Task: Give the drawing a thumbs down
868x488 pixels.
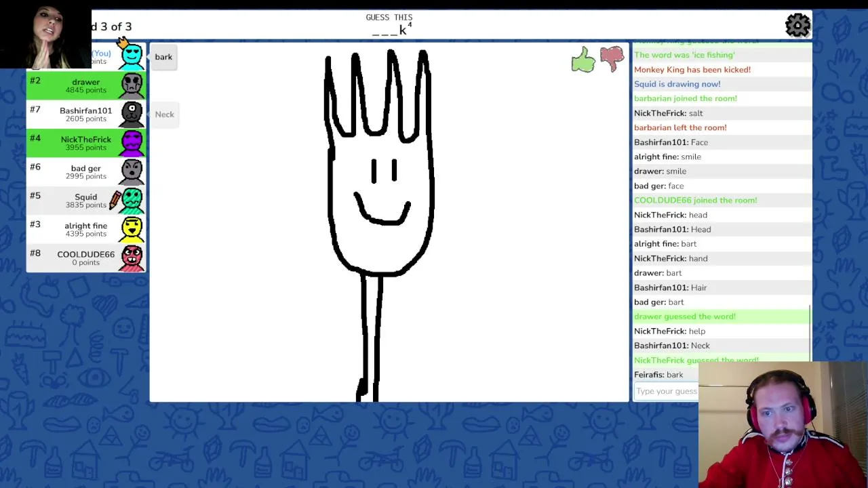Action: (x=612, y=59)
